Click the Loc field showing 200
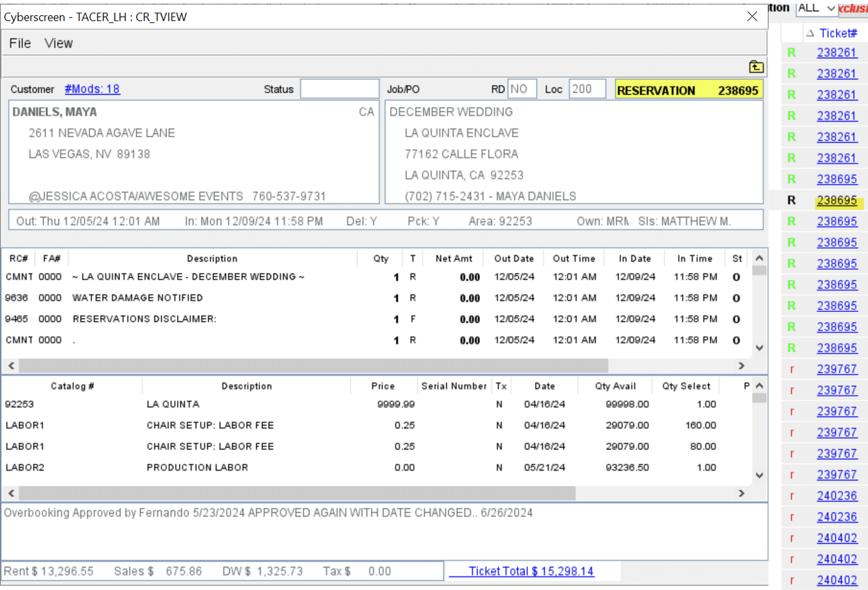 [587, 89]
